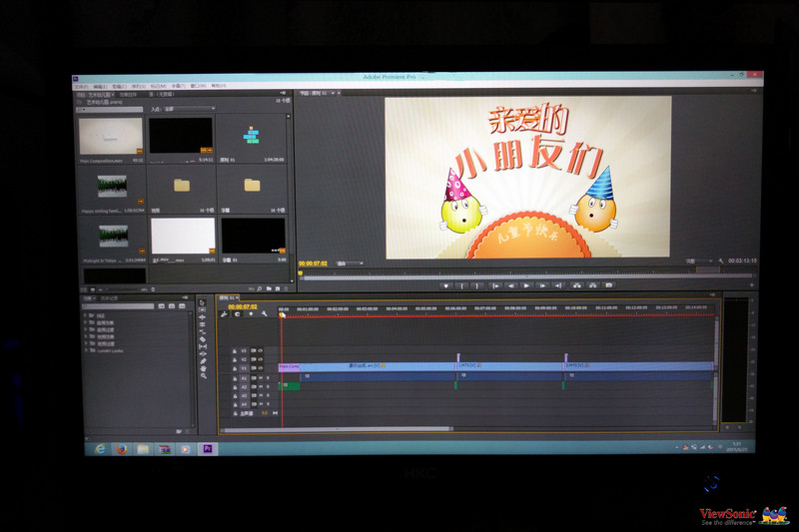Go to In point in program monitor

[x=495, y=285]
